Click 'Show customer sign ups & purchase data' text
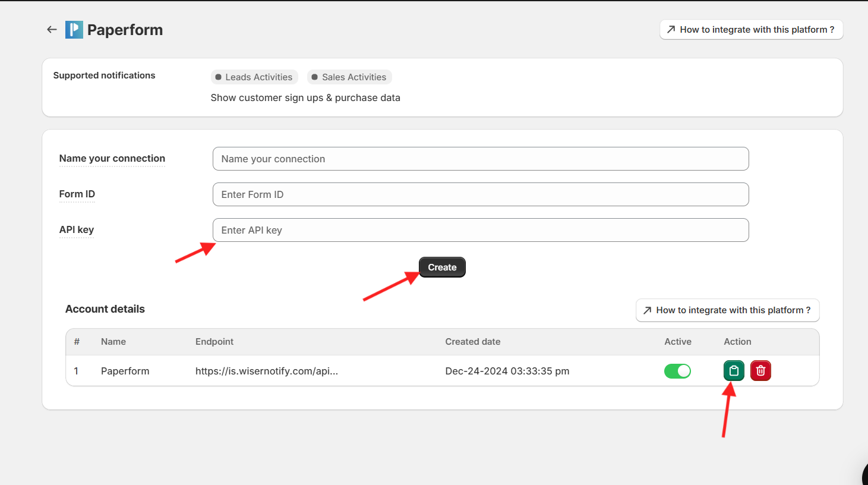The width and height of the screenshot is (868, 485). point(305,97)
